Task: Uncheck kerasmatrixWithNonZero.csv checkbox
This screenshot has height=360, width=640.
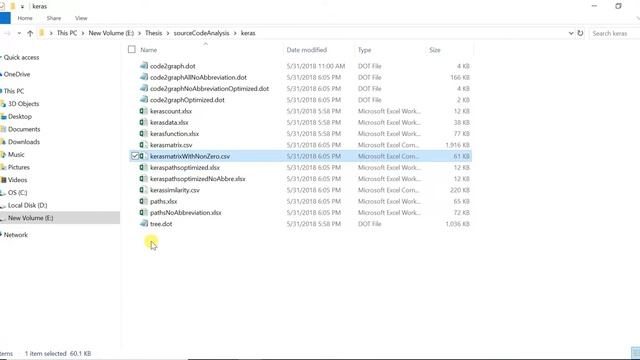Action: click(x=135, y=156)
